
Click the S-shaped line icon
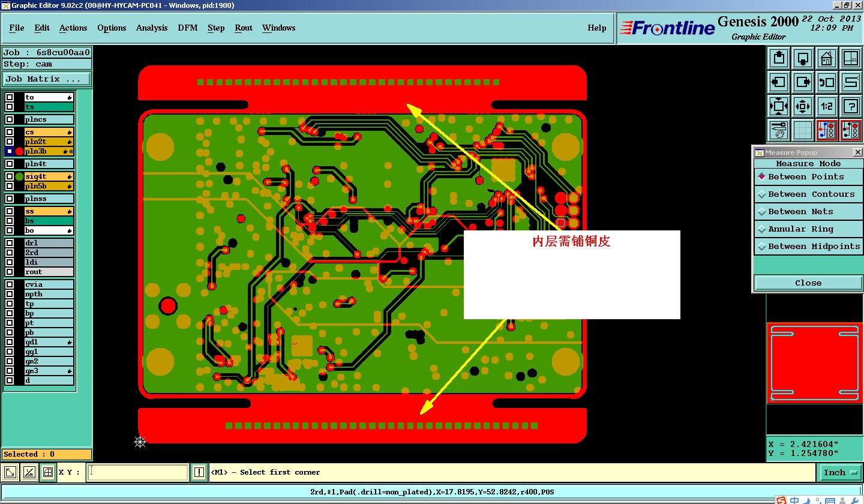click(851, 82)
